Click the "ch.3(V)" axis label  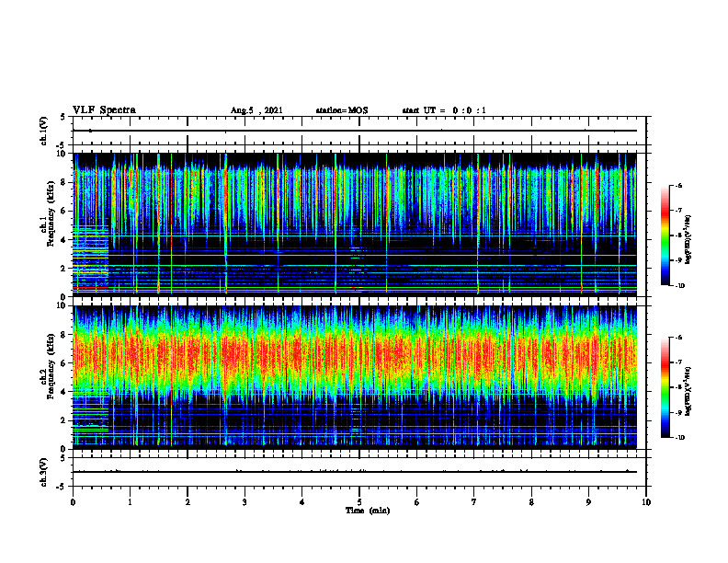[44, 473]
